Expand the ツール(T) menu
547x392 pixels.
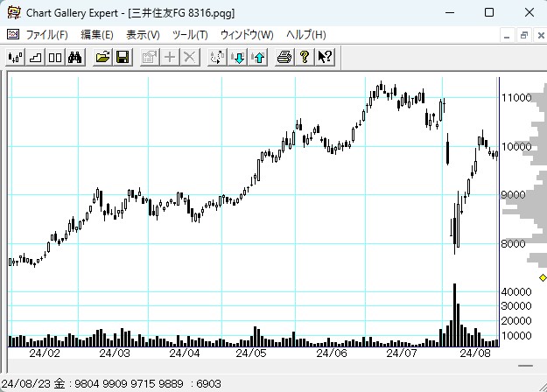[190, 35]
